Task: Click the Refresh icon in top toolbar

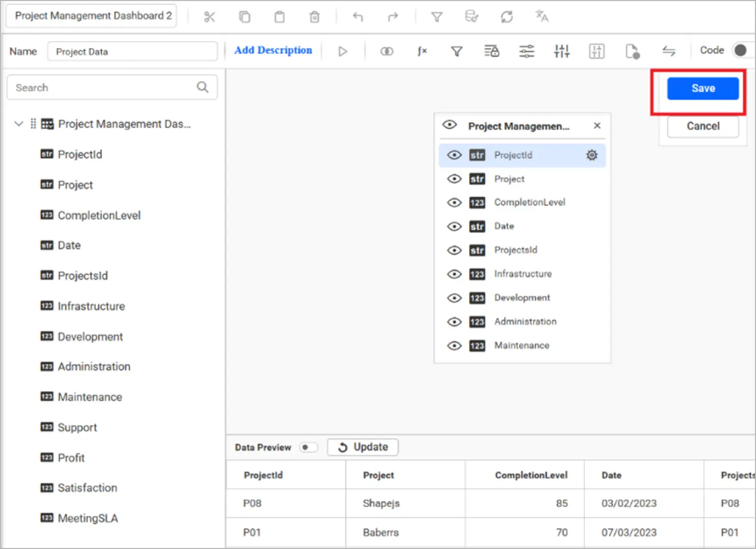Action: click(x=506, y=17)
